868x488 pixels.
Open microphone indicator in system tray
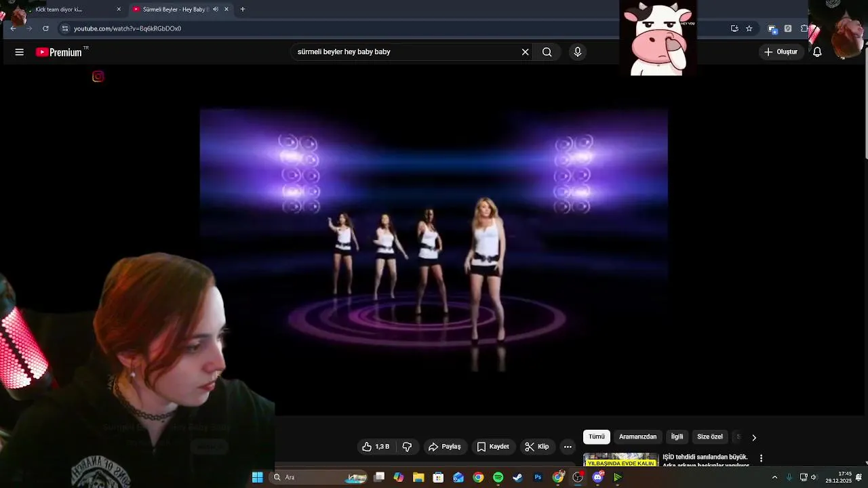(789, 478)
